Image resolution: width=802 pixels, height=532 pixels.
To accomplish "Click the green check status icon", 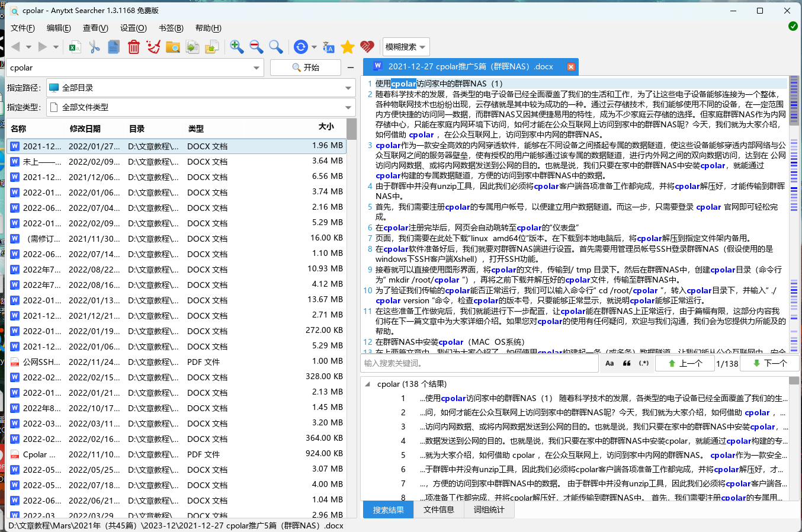I will (793, 26).
